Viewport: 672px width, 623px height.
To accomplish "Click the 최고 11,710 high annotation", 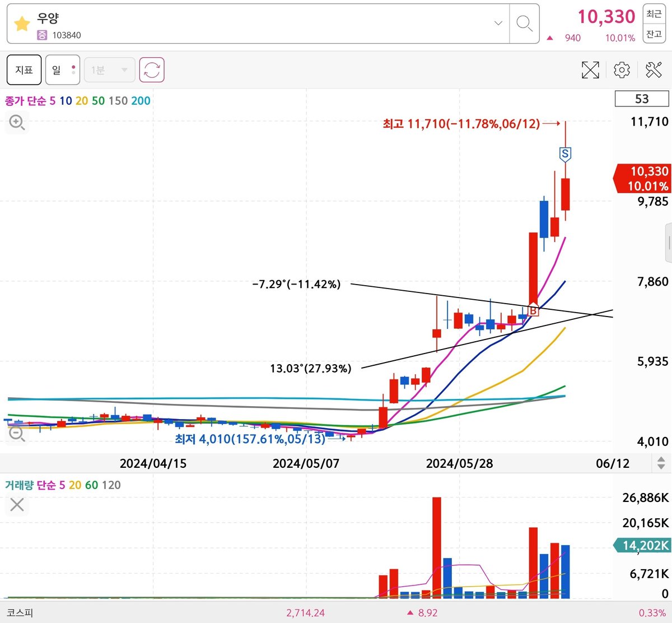I will (461, 123).
